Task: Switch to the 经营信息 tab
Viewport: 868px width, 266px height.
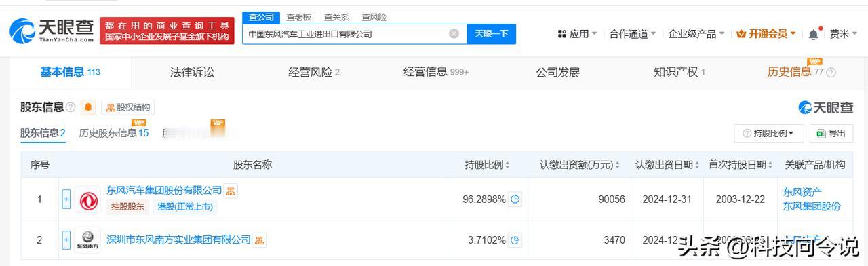Action: 436,72
